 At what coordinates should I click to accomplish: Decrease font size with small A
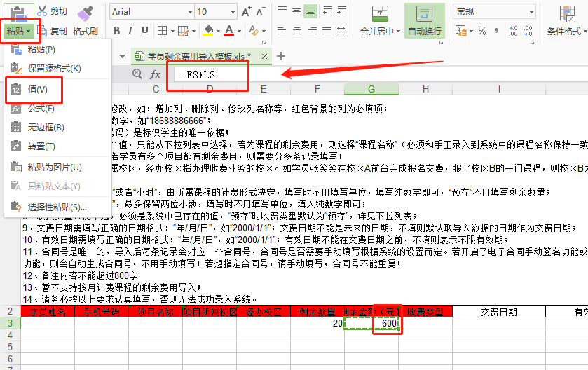tap(261, 12)
